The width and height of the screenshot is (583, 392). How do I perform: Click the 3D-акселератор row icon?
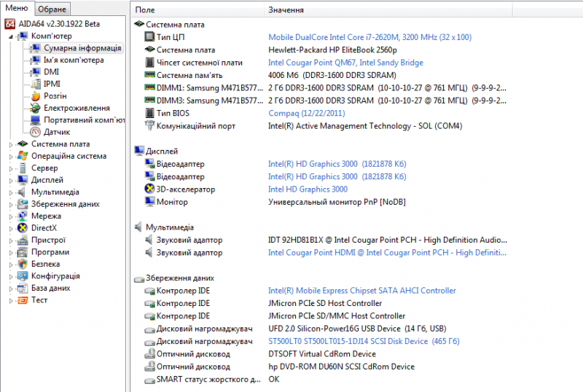149,189
